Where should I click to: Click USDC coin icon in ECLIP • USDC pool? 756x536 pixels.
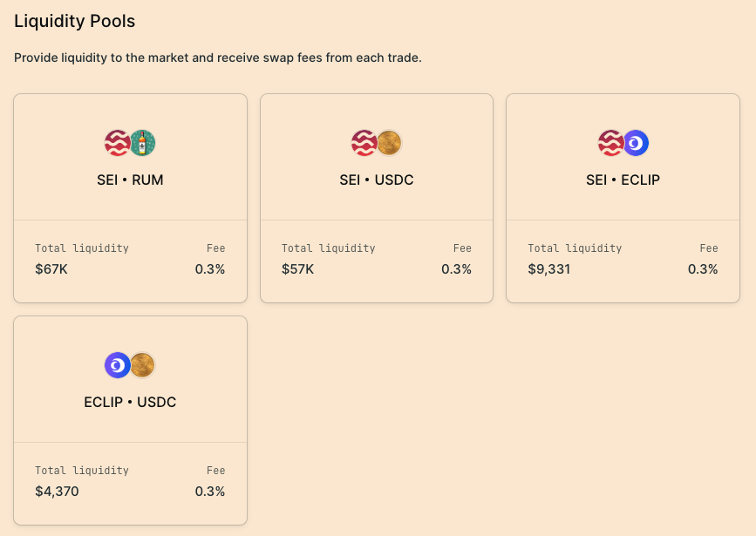[x=142, y=365]
